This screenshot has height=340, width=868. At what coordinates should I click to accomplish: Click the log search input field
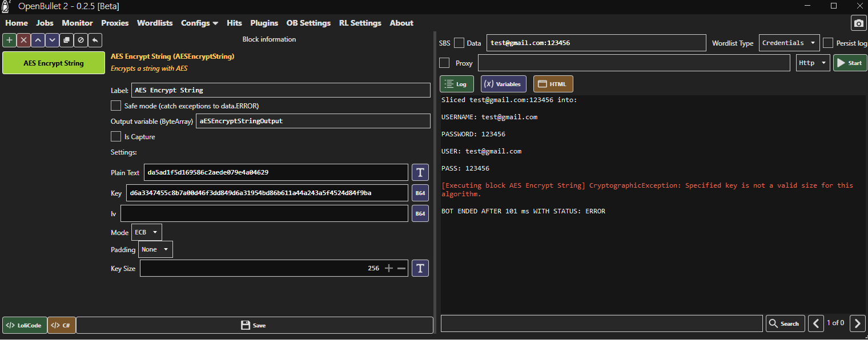[602, 323]
